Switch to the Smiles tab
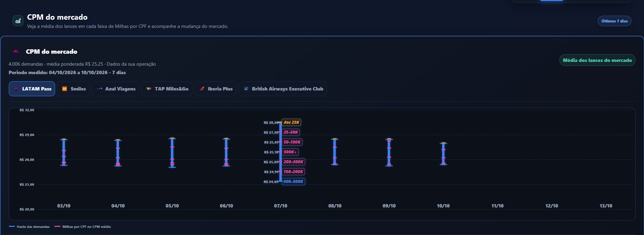The image size is (644, 235). tap(73, 89)
